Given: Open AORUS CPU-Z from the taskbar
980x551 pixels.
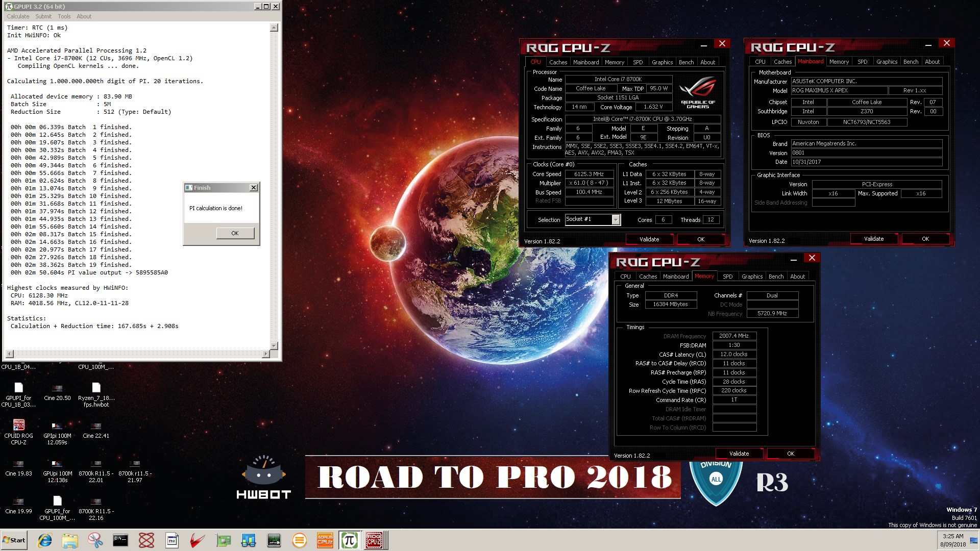Looking at the screenshot, I should tap(325, 540).
